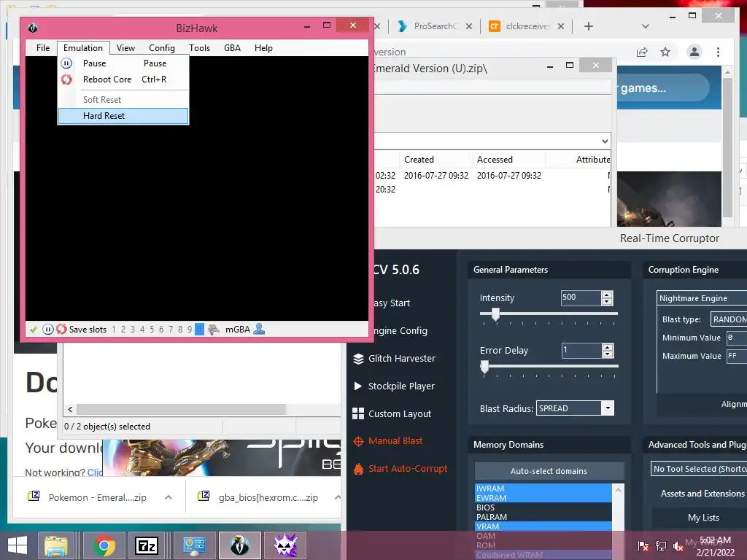Viewport: 747px width, 560px height.
Task: Select Pause in Emulation menu
Action: tap(123, 63)
